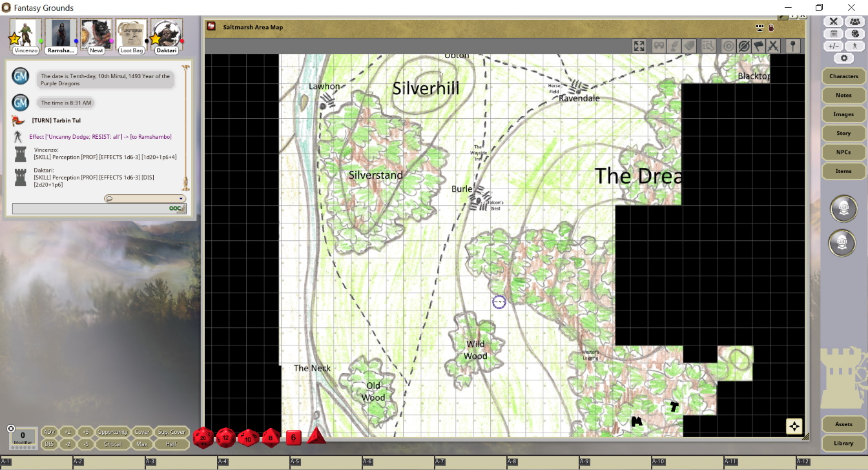Toggle the -5 modifier button
Screen dimensions: 868x470
pyautogui.click(x=86, y=444)
